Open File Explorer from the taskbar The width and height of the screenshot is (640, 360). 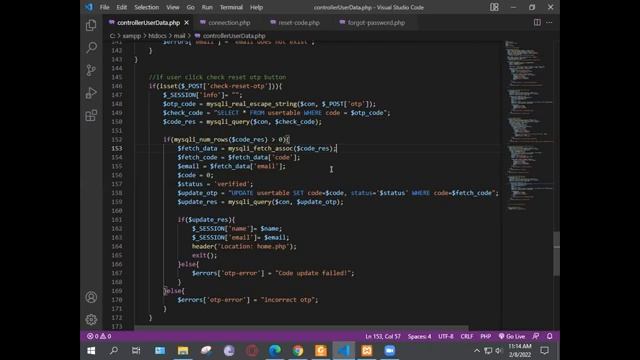tap(183, 350)
